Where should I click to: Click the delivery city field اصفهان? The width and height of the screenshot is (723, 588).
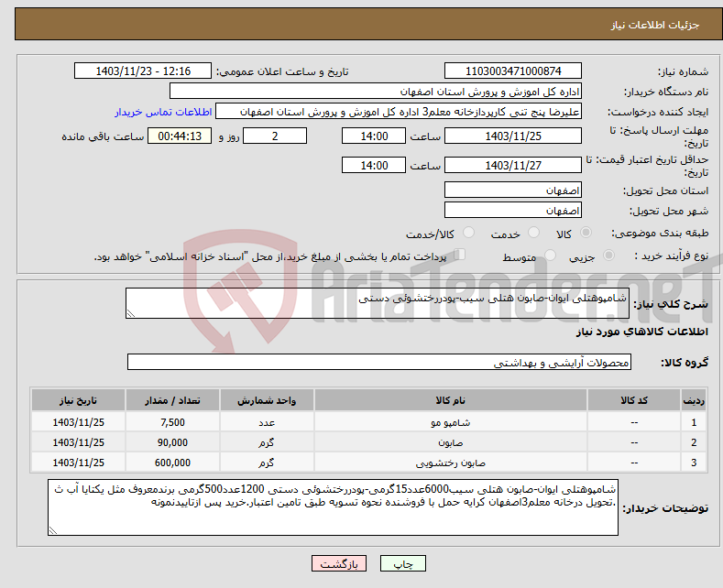tap(513, 210)
